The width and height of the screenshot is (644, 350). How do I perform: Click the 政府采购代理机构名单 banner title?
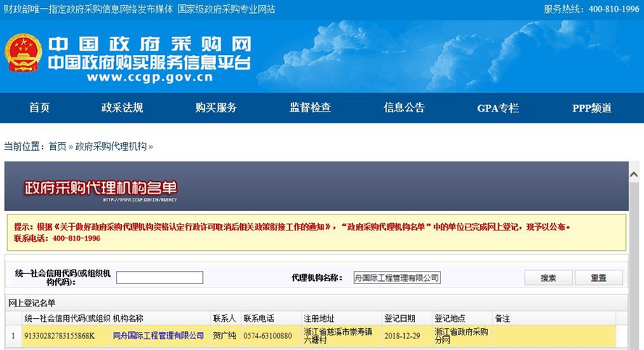point(101,188)
